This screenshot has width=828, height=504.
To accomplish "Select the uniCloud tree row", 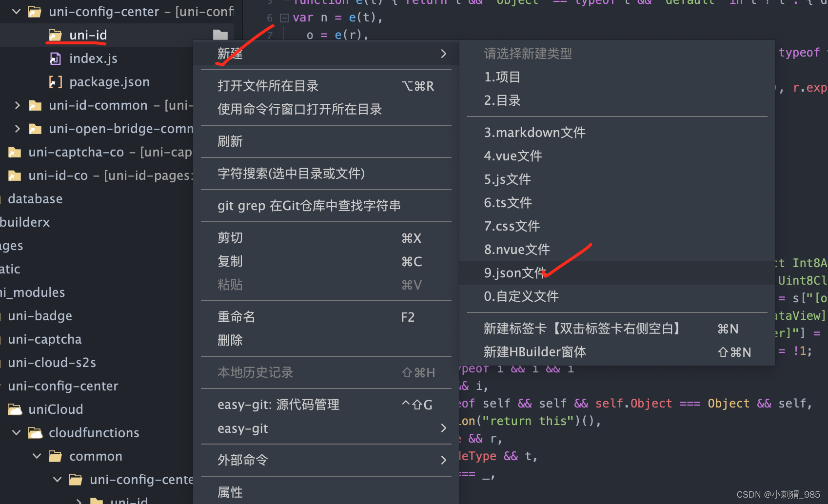I will pos(56,409).
